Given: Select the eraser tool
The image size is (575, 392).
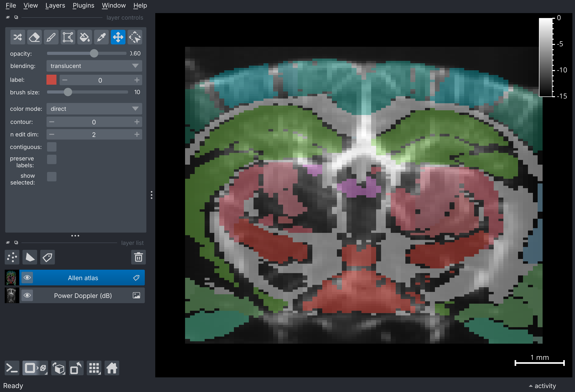Looking at the screenshot, I should tap(34, 37).
